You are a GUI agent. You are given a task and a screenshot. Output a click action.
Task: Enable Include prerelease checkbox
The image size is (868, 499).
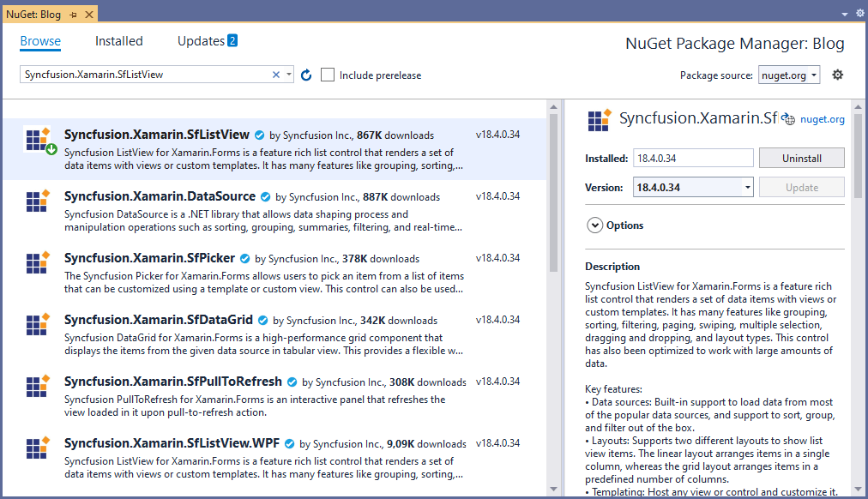click(328, 75)
